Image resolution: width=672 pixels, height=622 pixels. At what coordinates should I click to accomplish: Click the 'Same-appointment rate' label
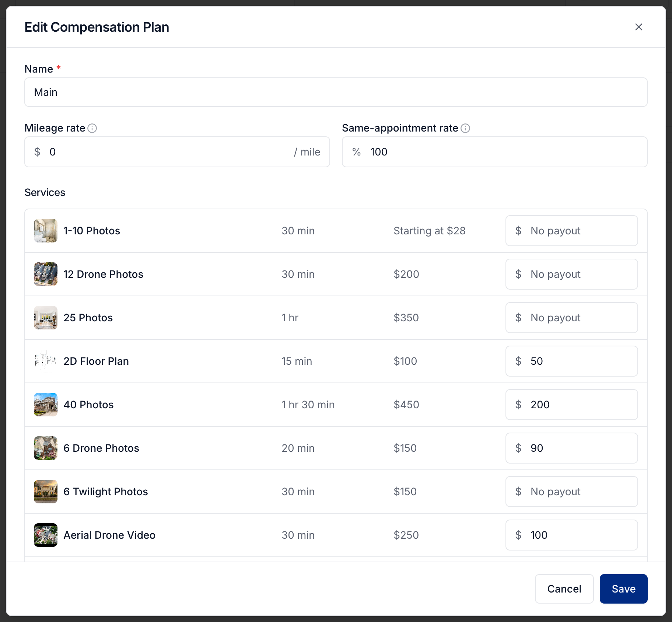point(400,128)
